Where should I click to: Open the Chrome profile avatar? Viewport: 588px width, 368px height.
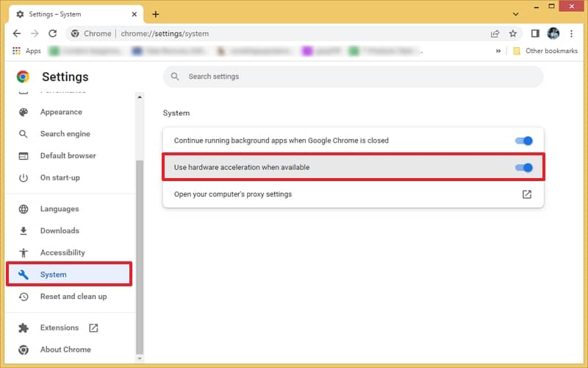553,33
